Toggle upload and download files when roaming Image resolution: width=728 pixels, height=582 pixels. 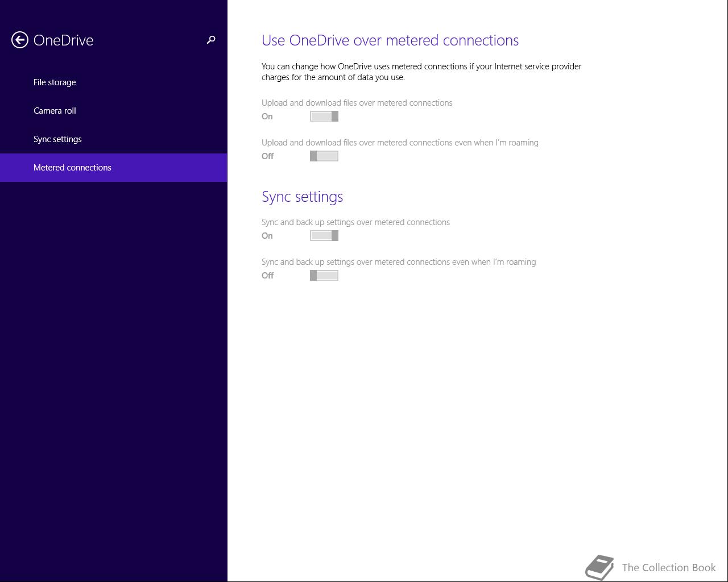[324, 156]
